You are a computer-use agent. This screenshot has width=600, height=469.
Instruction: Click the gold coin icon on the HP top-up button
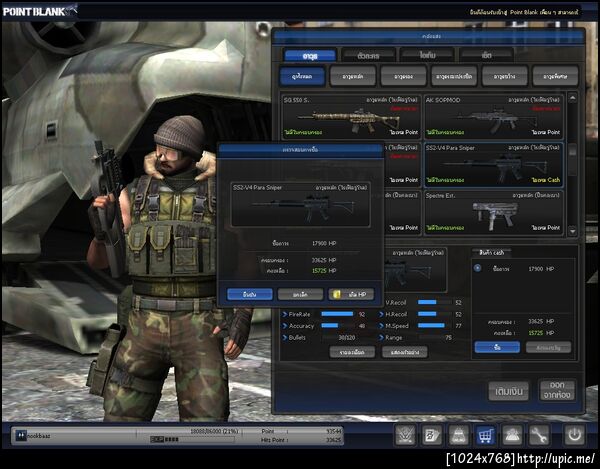[x=337, y=294]
